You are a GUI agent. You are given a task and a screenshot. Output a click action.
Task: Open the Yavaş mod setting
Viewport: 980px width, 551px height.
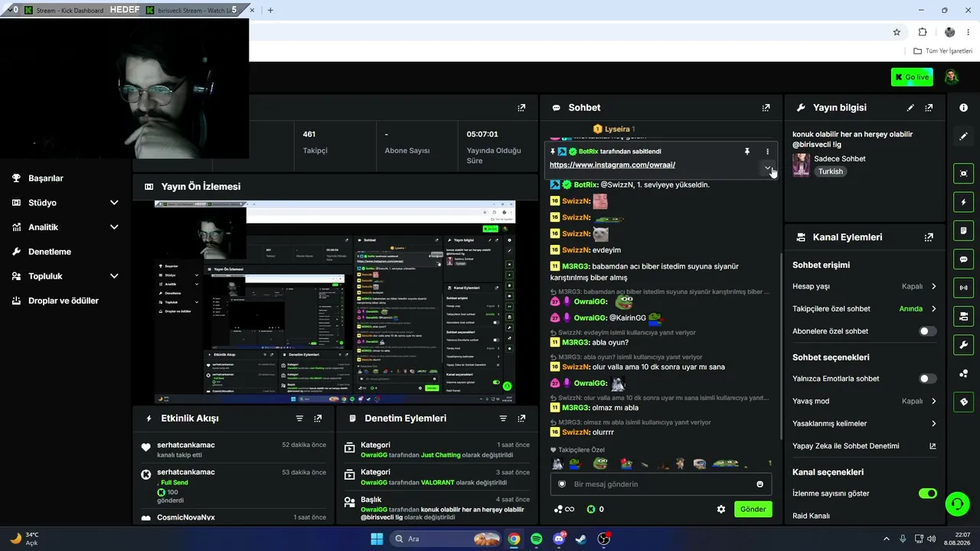pos(864,401)
